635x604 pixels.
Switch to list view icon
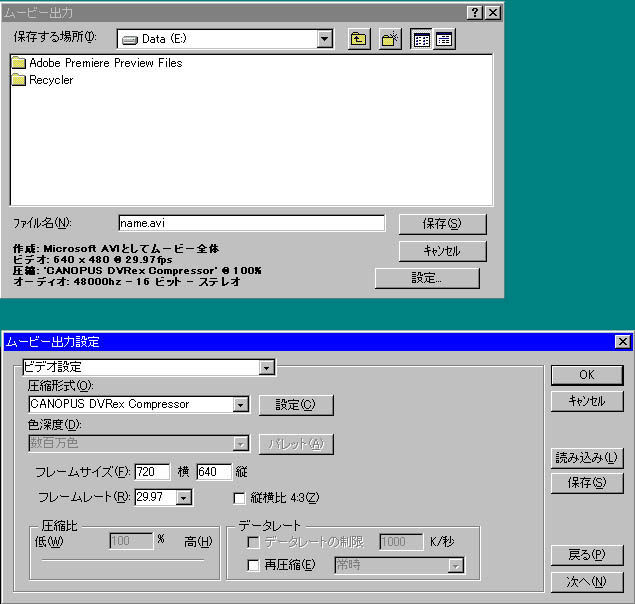[x=422, y=39]
